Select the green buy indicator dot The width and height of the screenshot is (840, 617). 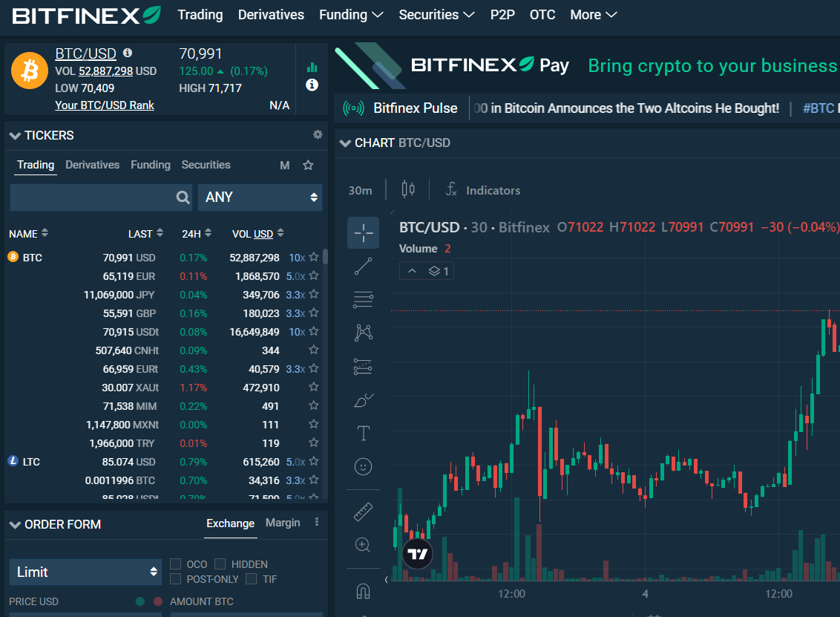coord(140,601)
